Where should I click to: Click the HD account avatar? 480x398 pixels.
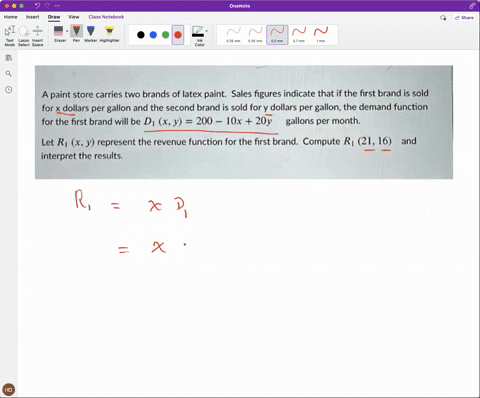click(x=9, y=389)
